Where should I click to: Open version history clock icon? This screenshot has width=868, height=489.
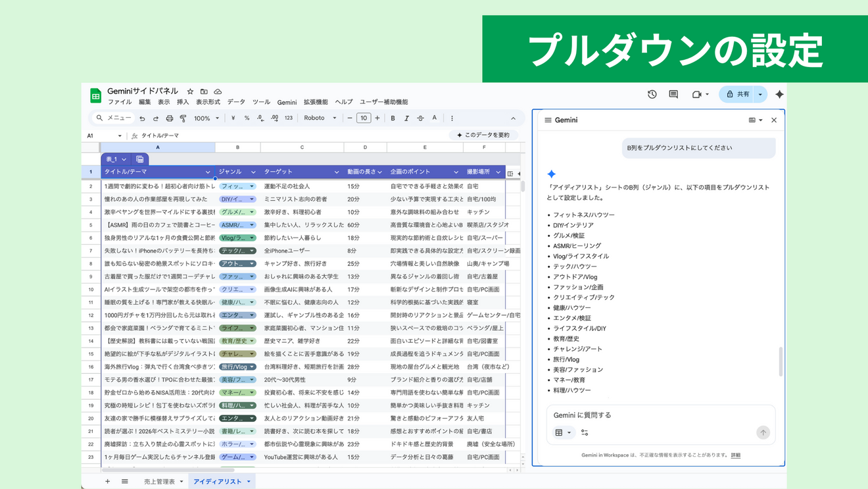pos(652,95)
